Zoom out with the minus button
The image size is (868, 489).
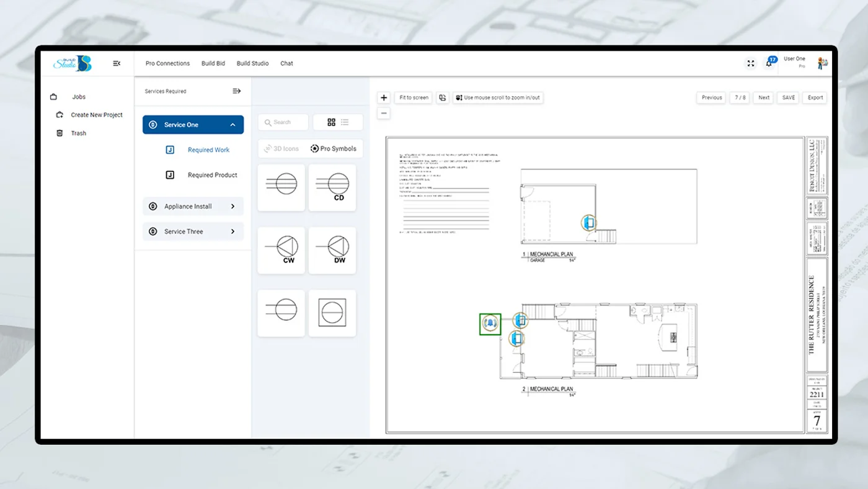[384, 113]
